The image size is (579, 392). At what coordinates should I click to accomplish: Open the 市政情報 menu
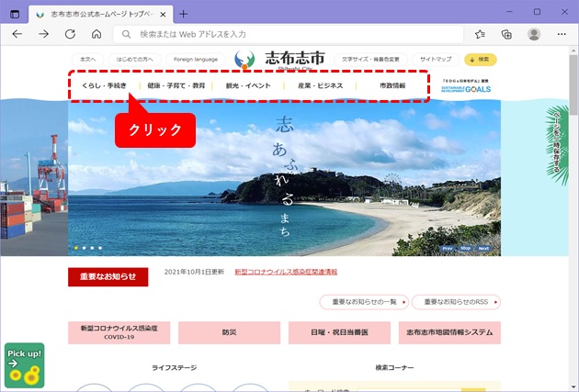(392, 85)
